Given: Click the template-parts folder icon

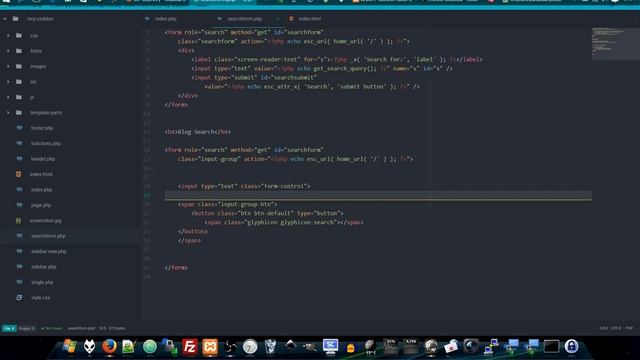Looking at the screenshot, I should tap(19, 113).
